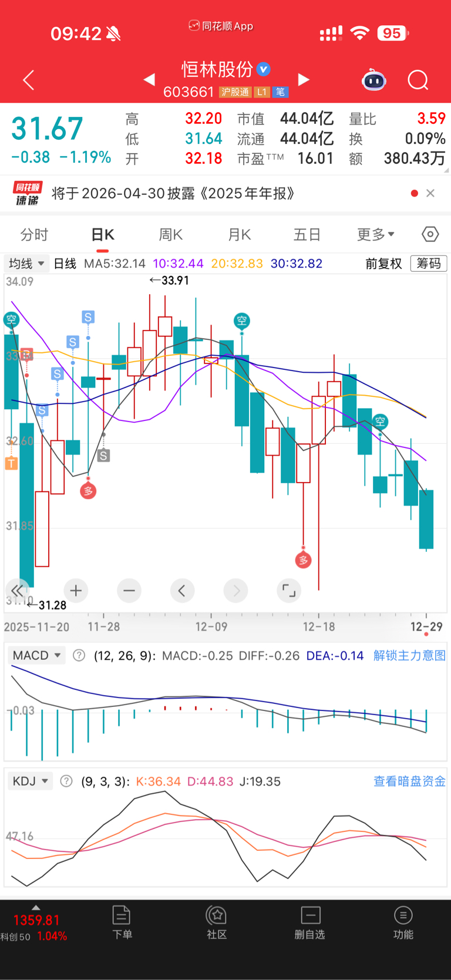Screen dimensions: 451x980
Task: Collapse chart controls with double chevron
Action: tap(17, 590)
